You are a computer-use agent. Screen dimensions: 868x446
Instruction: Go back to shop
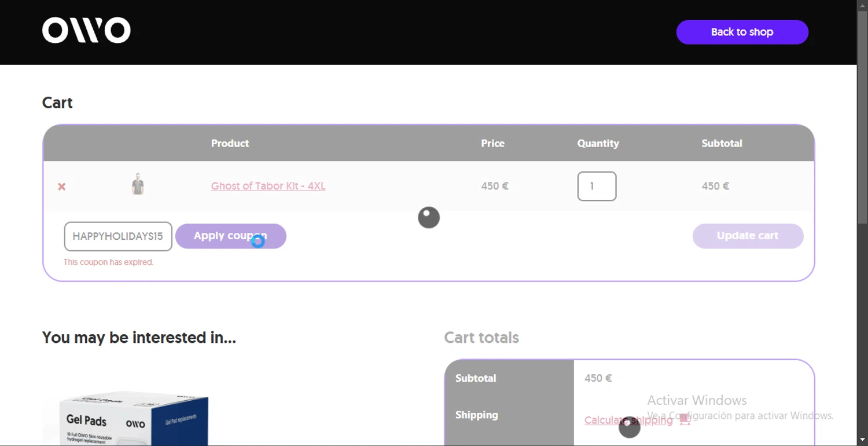click(x=742, y=32)
